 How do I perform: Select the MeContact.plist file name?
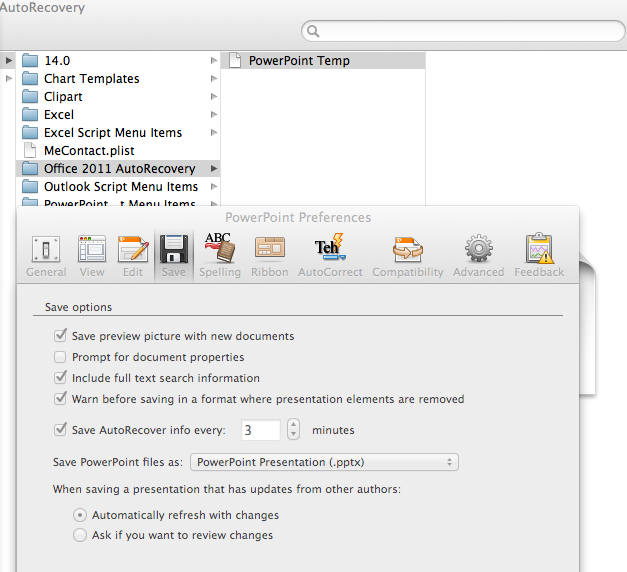[x=89, y=151]
